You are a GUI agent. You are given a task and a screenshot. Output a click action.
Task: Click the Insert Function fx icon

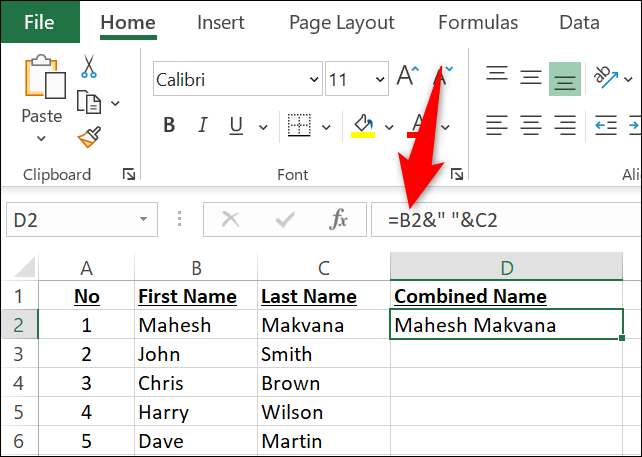click(x=338, y=219)
